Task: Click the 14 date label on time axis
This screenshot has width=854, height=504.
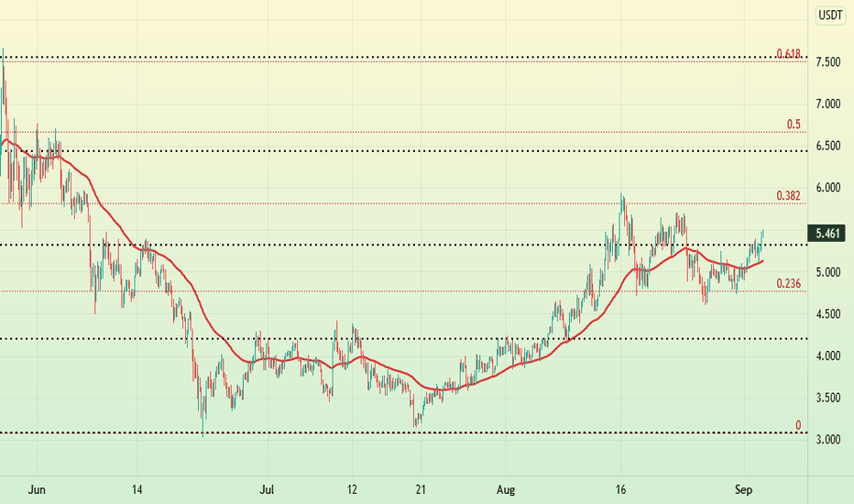Action: coord(137,490)
